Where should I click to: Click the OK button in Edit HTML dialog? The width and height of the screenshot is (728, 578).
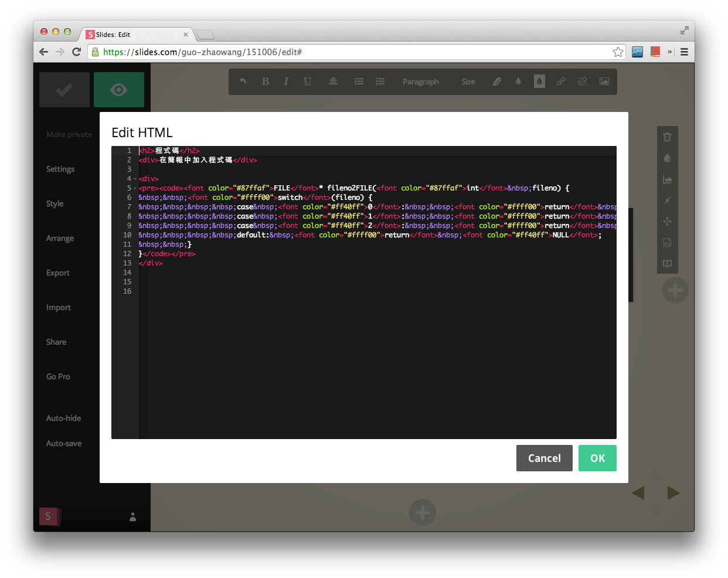pyautogui.click(x=597, y=458)
